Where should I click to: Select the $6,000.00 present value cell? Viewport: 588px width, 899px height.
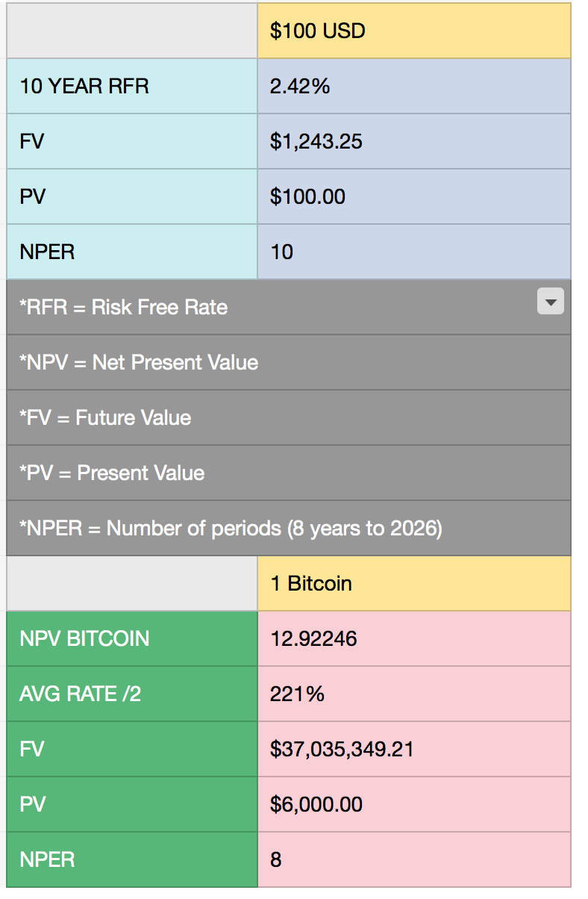coord(414,804)
